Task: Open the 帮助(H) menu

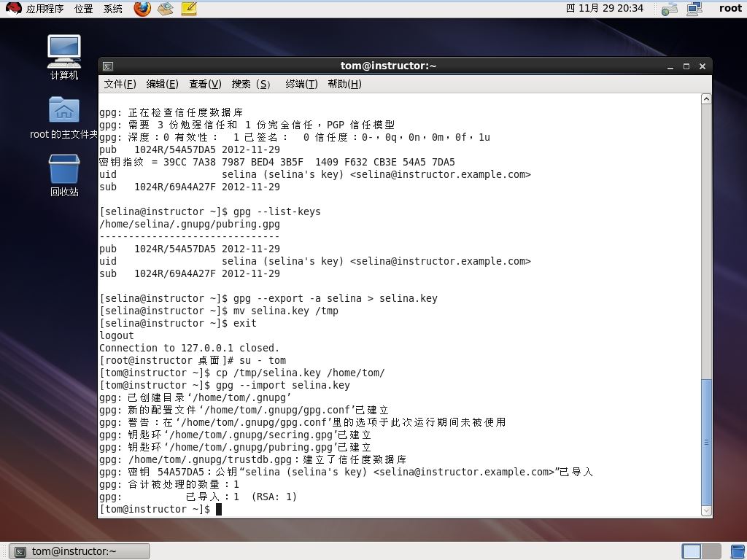Action: coord(344,85)
